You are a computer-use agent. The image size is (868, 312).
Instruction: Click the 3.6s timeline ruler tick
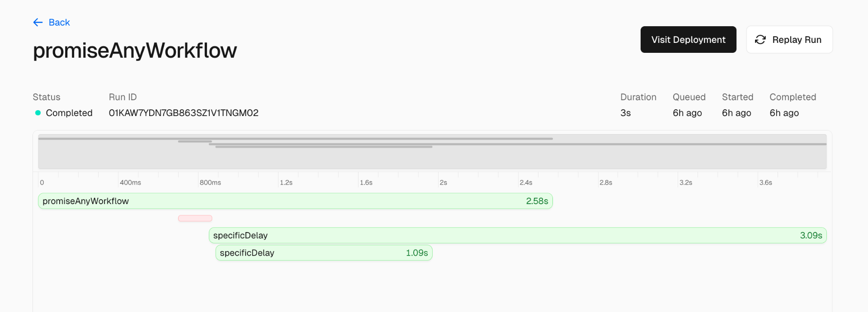click(765, 182)
